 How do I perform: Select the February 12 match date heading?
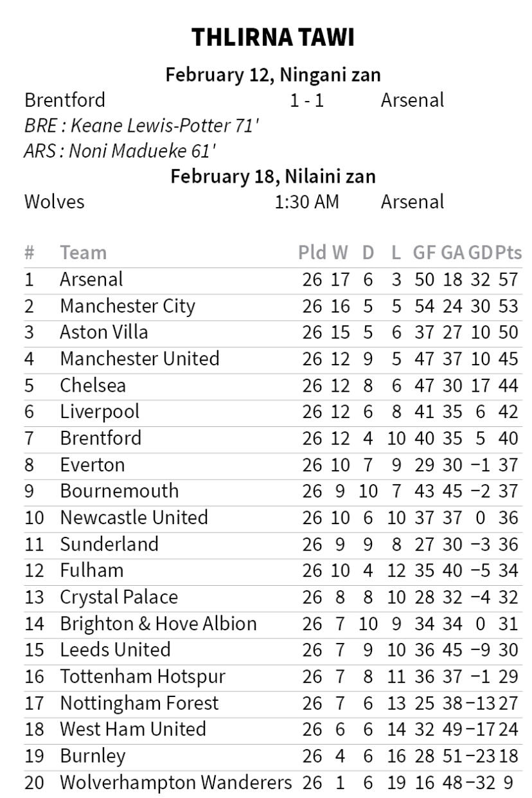coord(273,75)
